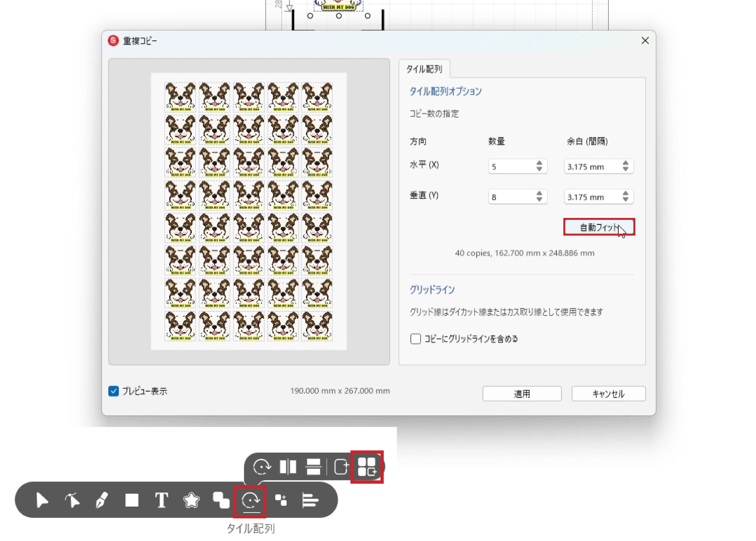This screenshot has height=541, width=756.
Task: Increase the 水平 (X) quantity
Action: [x=539, y=163]
